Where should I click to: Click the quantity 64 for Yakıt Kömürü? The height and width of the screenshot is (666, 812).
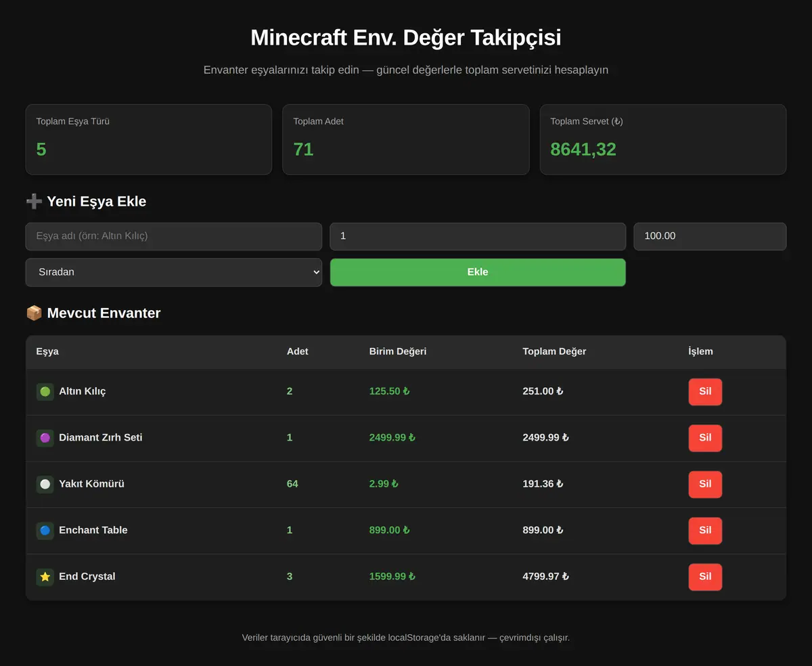(x=292, y=484)
